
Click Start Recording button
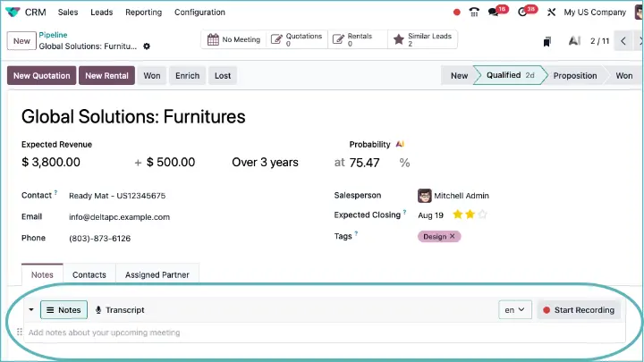click(x=579, y=310)
